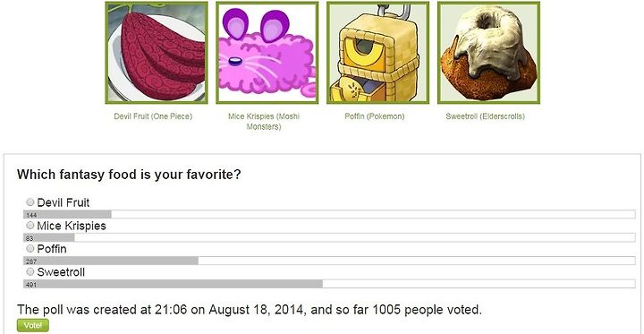This screenshot has width=644, height=334.
Task: Click the Sweetroll option label text
Action: coord(61,272)
